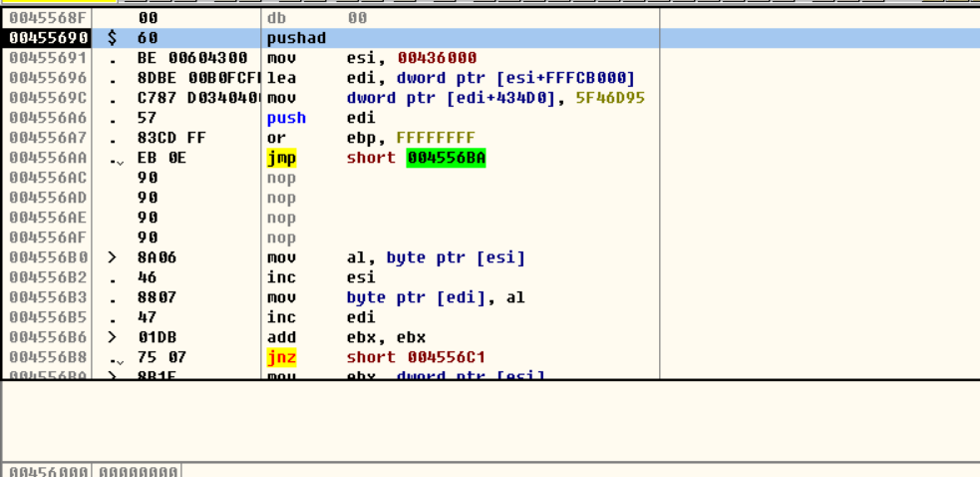Click the dump address 00456000
Image resolution: width=980 pixels, height=477 pixels.
48,471
